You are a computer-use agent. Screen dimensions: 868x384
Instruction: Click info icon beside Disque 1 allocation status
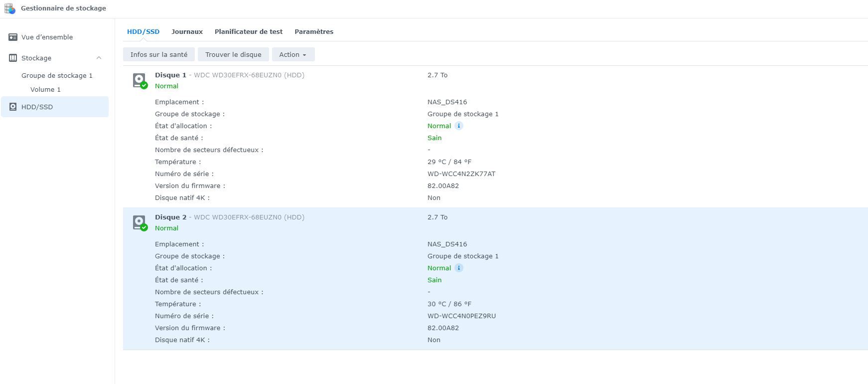(459, 126)
